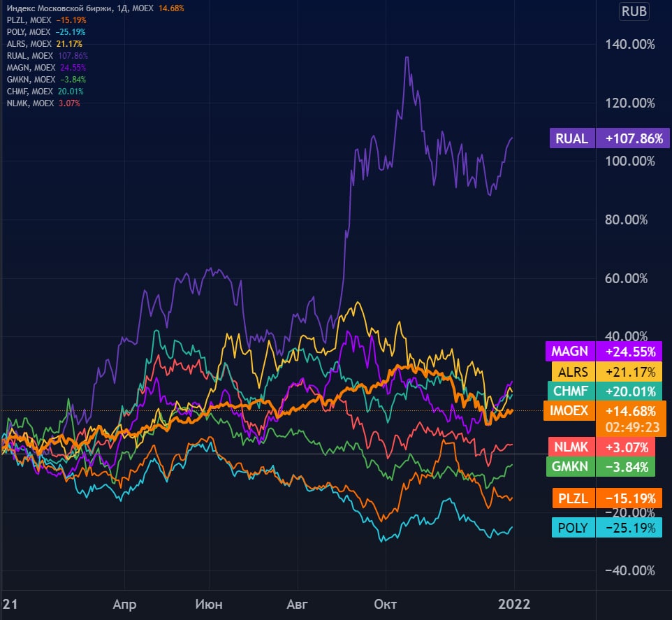Select the CHMF, MOEX legend row
Image resolution: width=672 pixels, height=620 pixels.
coord(45,92)
